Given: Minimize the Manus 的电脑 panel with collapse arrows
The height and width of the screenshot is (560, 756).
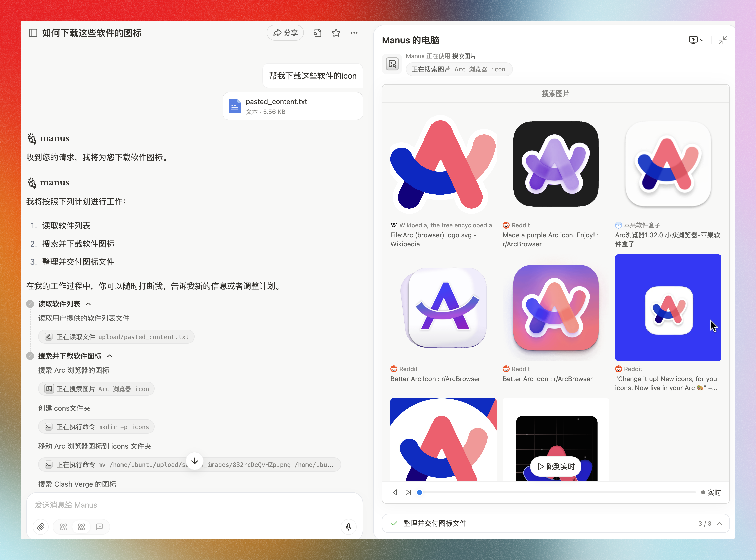Looking at the screenshot, I should (x=722, y=40).
